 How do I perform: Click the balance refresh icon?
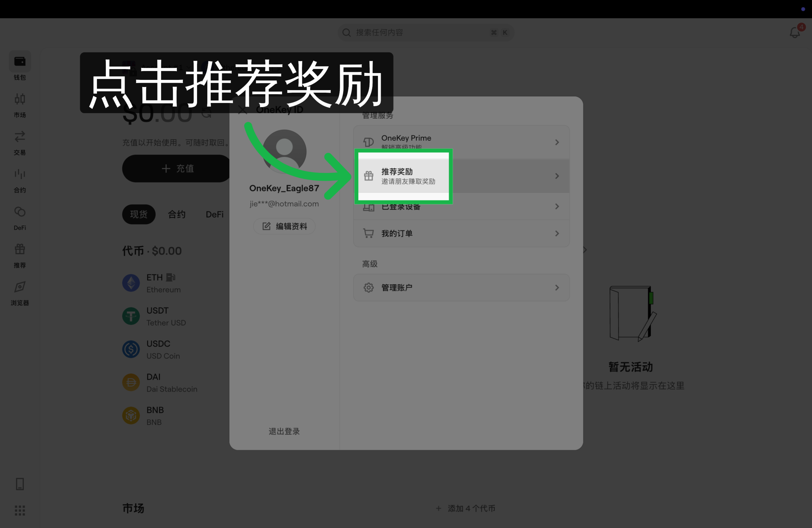pyautogui.click(x=206, y=113)
